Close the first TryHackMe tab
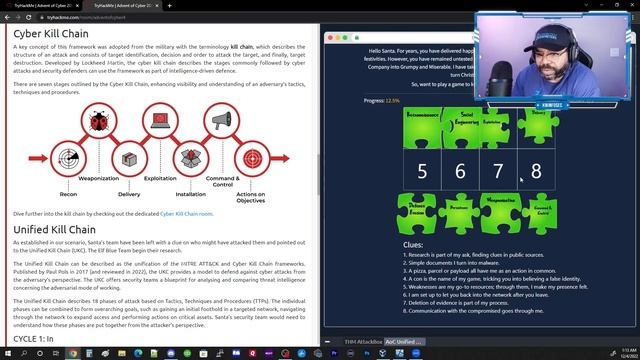 (x=78, y=6)
